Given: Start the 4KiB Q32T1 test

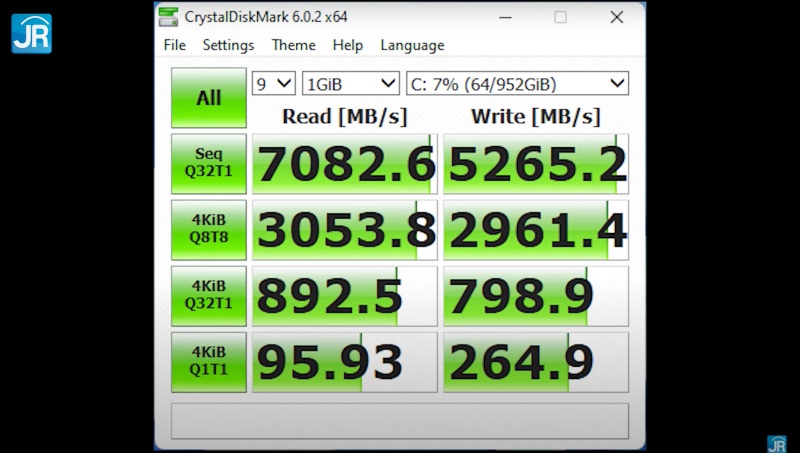Looking at the screenshot, I should coord(209,296).
